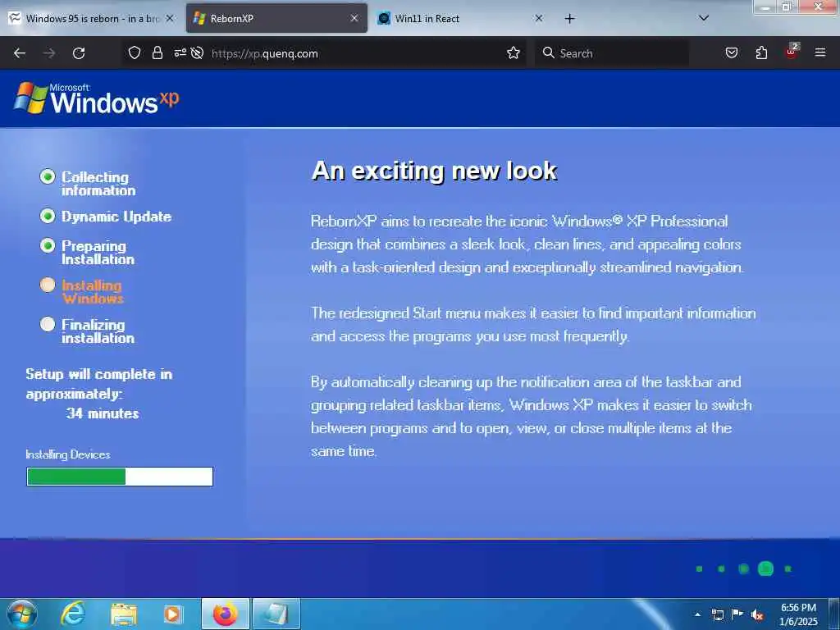Go back using the browser back arrow
The image size is (840, 630).
20,53
